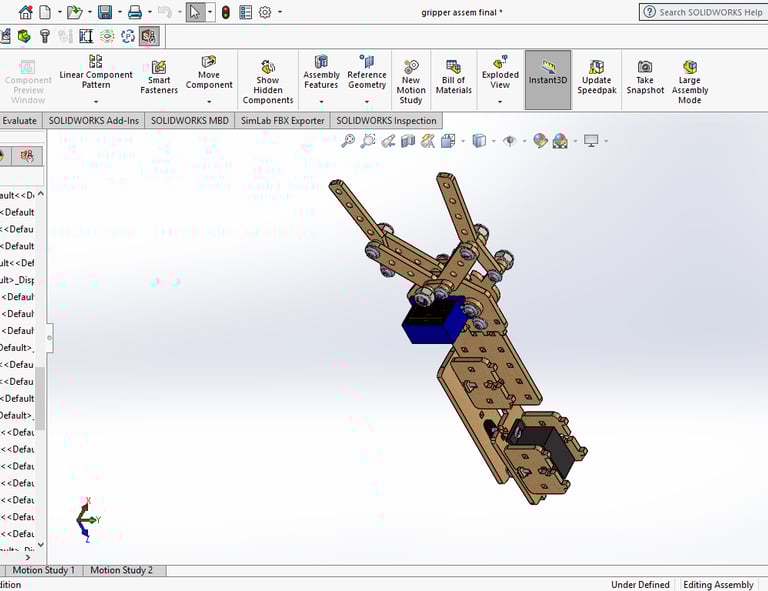This screenshot has width=768, height=591.
Task: Click Update Speedpak button
Action: 597,77
